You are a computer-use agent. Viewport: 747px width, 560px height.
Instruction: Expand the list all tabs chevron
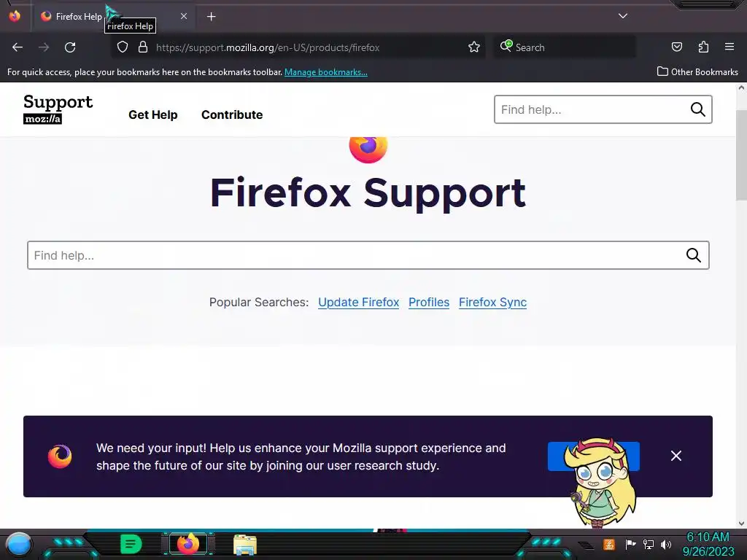tap(623, 16)
